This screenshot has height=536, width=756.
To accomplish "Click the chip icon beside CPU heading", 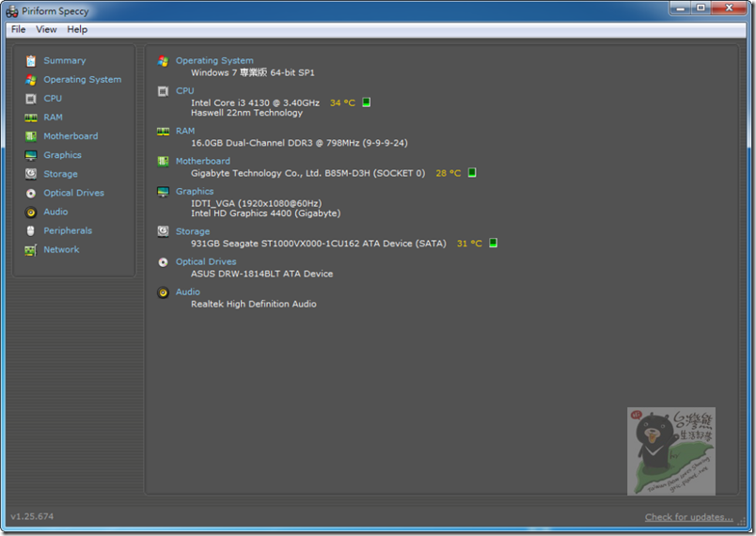I will click(x=163, y=91).
